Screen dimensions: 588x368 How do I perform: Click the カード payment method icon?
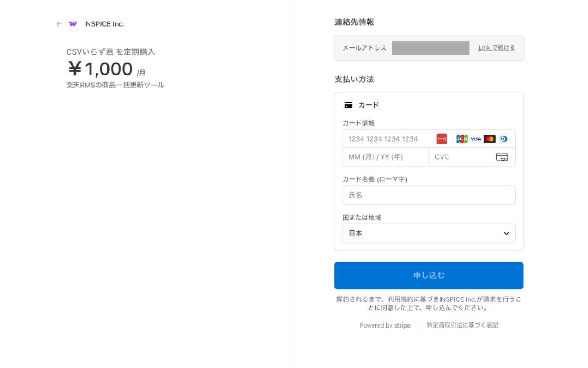(349, 104)
